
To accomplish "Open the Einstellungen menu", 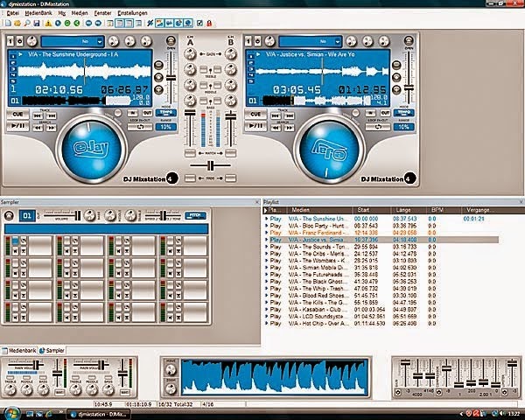I will 133,13.
